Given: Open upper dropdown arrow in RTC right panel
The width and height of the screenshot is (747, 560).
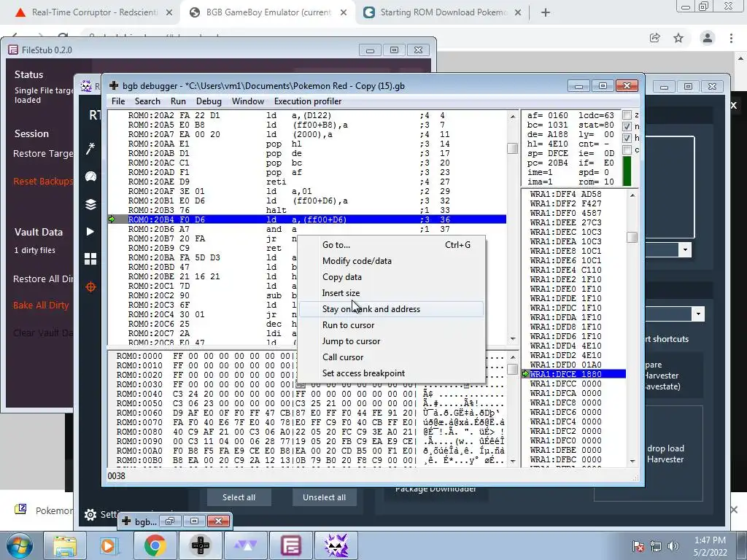Looking at the screenshot, I should pos(685,250).
